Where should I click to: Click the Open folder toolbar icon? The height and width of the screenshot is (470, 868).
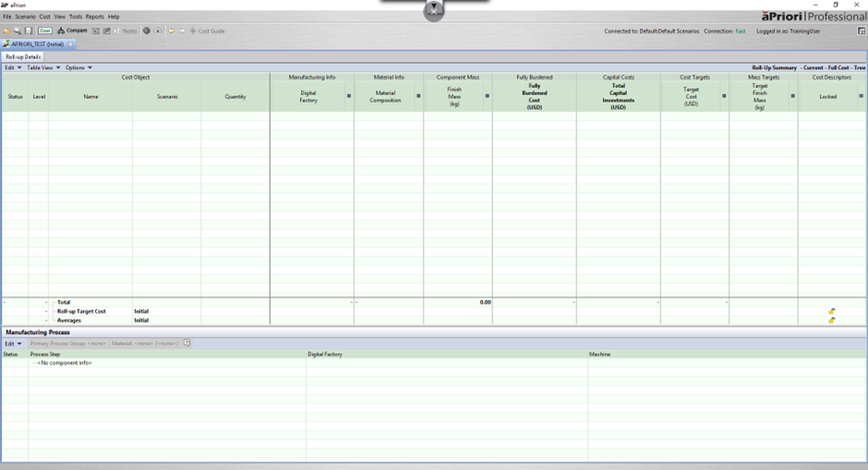click(6, 31)
